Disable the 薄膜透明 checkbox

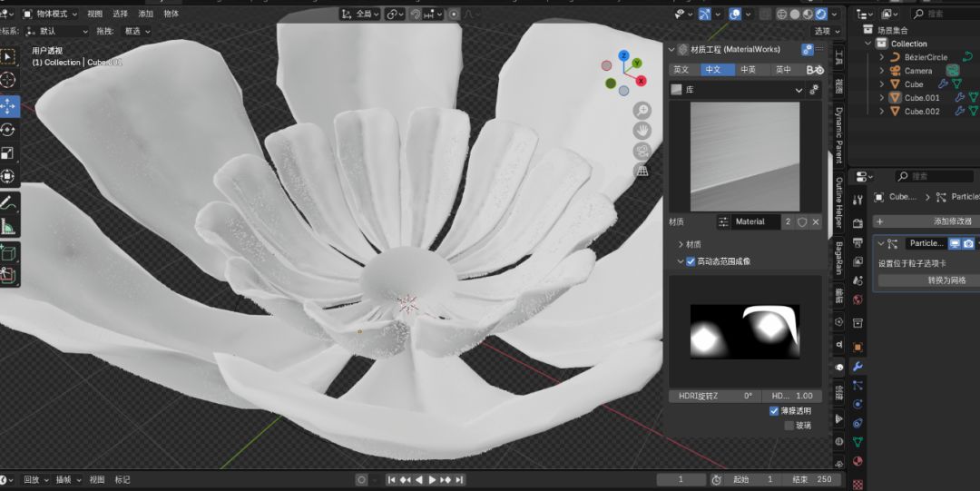[x=774, y=411]
